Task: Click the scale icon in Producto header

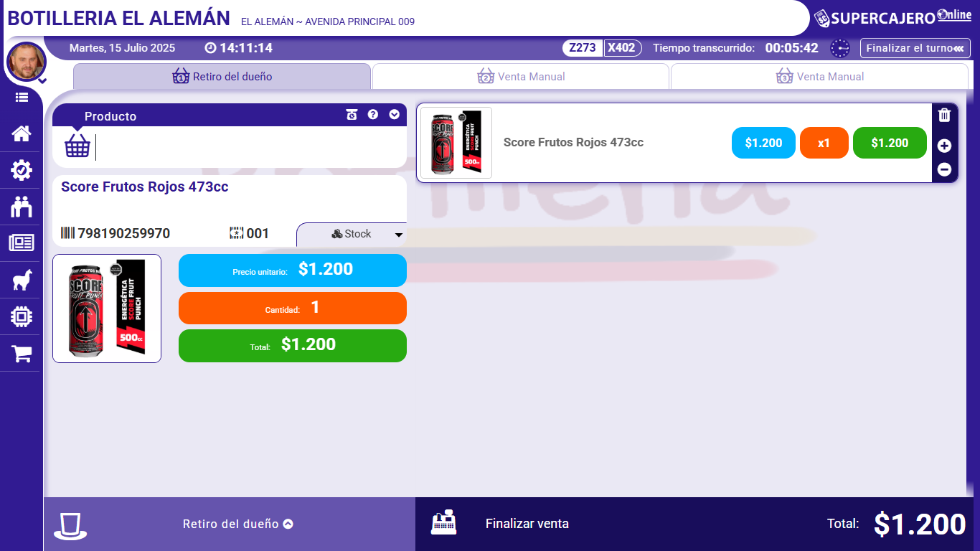Action: (x=352, y=114)
